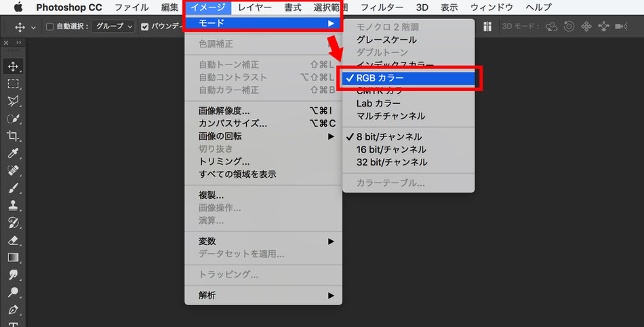This screenshot has width=644, height=327.
Task: Select the Pen tool
Action: (x=13, y=309)
